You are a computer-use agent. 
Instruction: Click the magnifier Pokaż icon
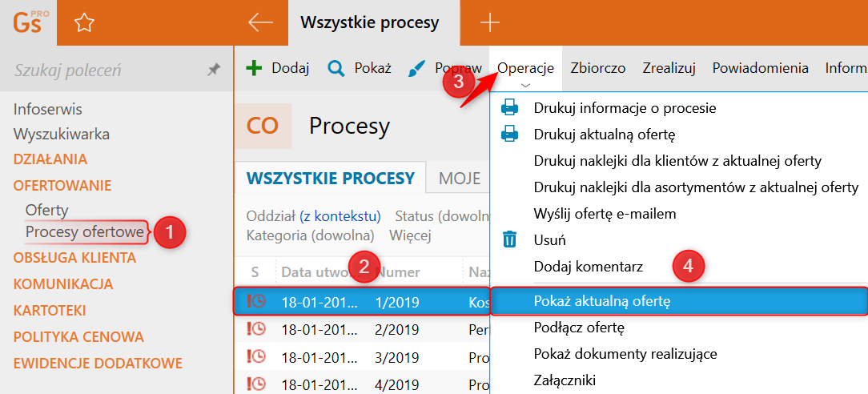click(336, 68)
